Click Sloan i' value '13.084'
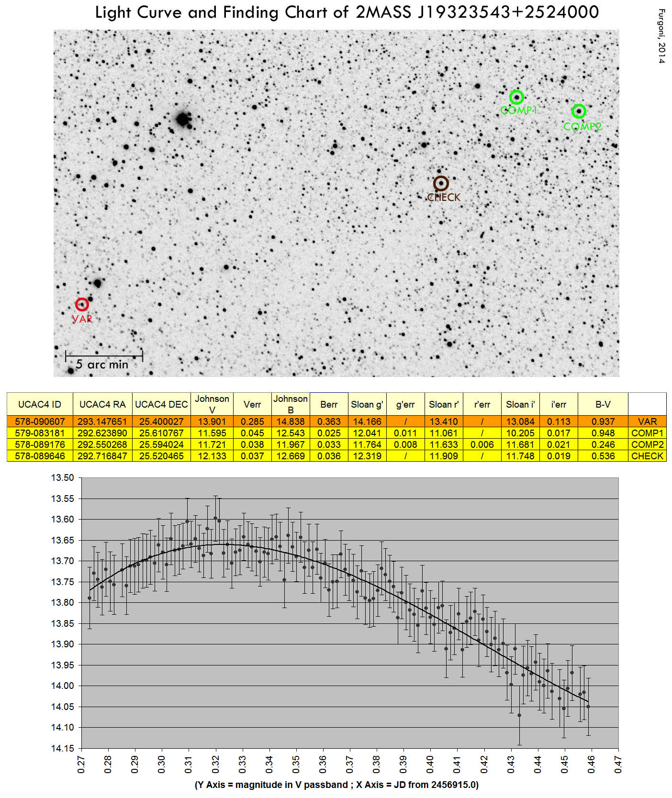This screenshot has width=672, height=798. [x=520, y=421]
